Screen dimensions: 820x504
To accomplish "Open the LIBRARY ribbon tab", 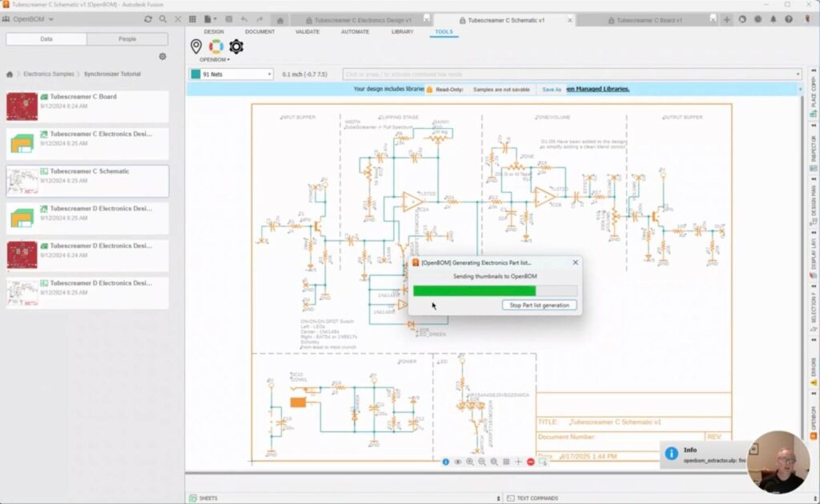I will pos(402,32).
